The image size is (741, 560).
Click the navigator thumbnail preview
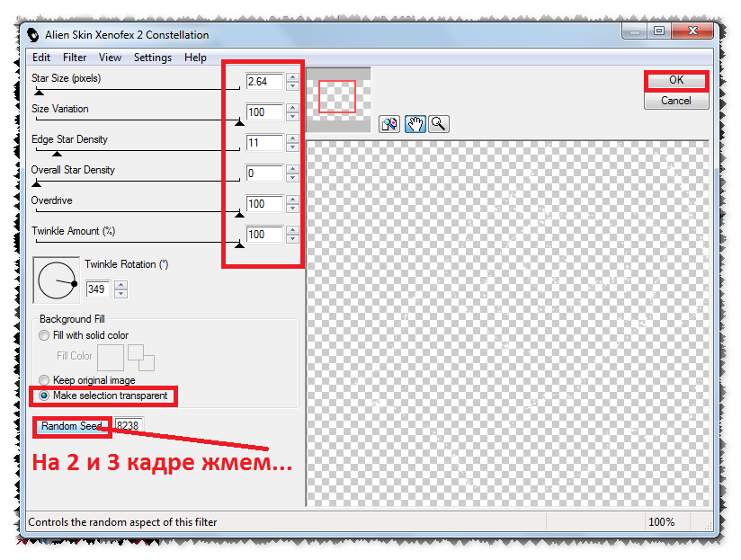pyautogui.click(x=338, y=100)
